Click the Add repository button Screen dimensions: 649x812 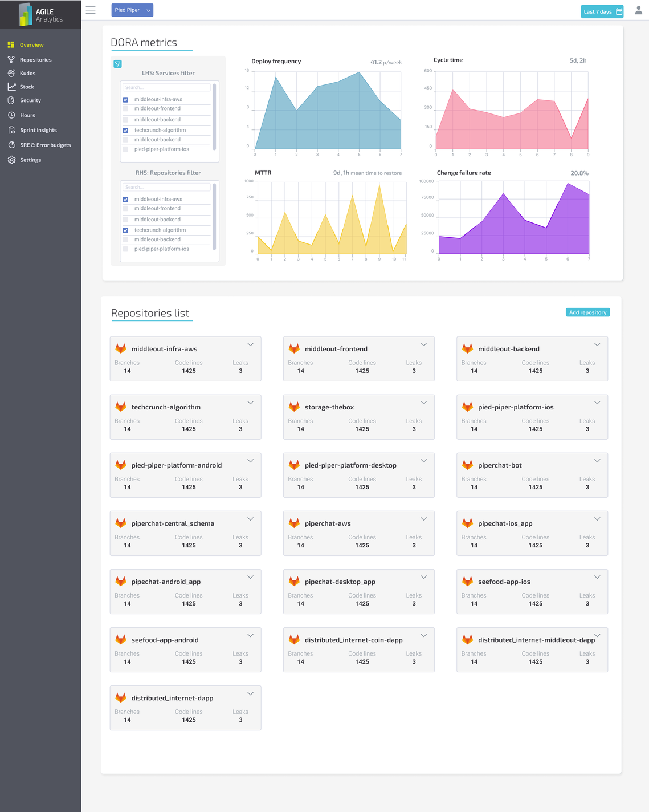pyautogui.click(x=588, y=312)
